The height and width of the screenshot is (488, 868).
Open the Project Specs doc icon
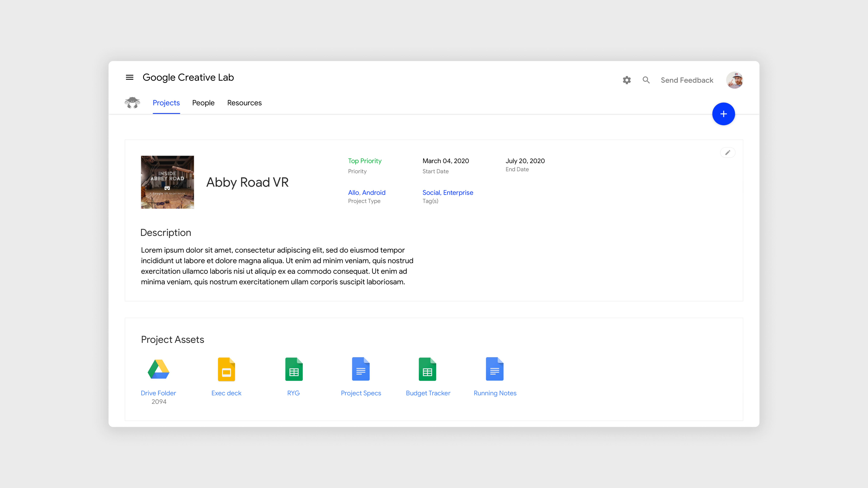click(361, 369)
